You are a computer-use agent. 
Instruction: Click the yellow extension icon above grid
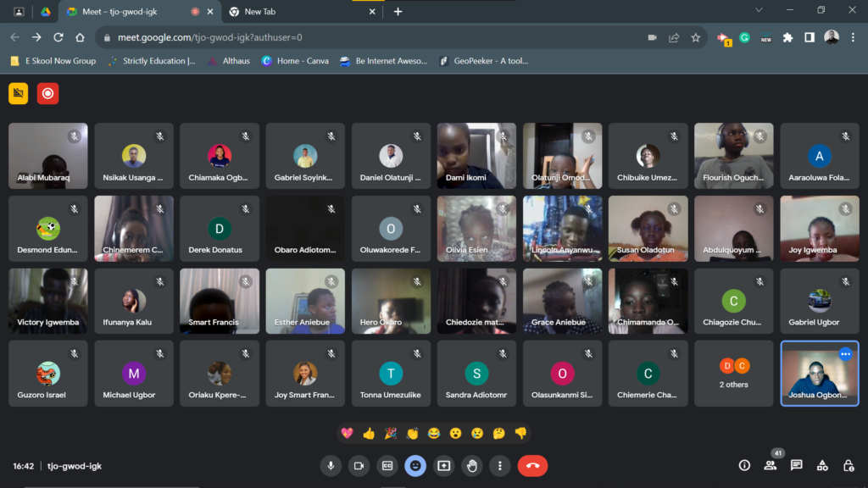(x=19, y=93)
